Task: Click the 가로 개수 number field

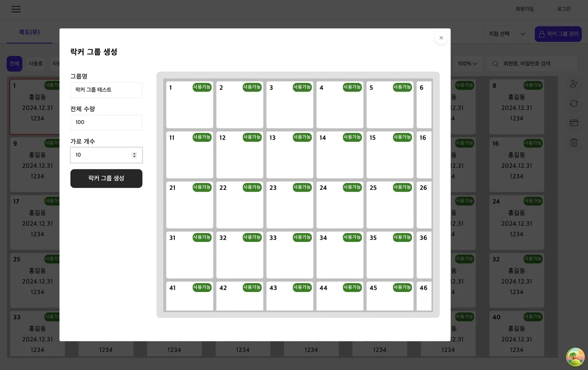Action: click(x=106, y=155)
